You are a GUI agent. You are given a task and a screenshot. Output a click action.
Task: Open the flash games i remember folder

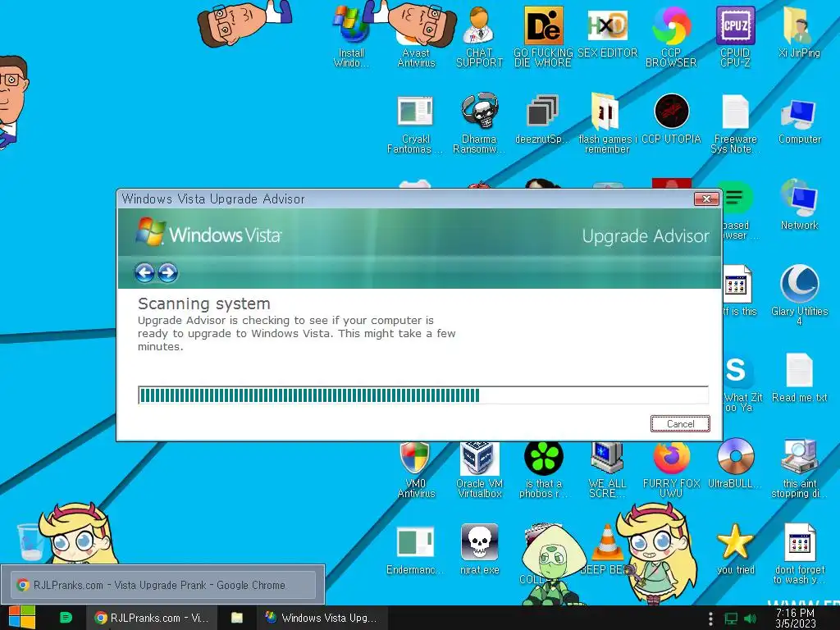click(607, 123)
